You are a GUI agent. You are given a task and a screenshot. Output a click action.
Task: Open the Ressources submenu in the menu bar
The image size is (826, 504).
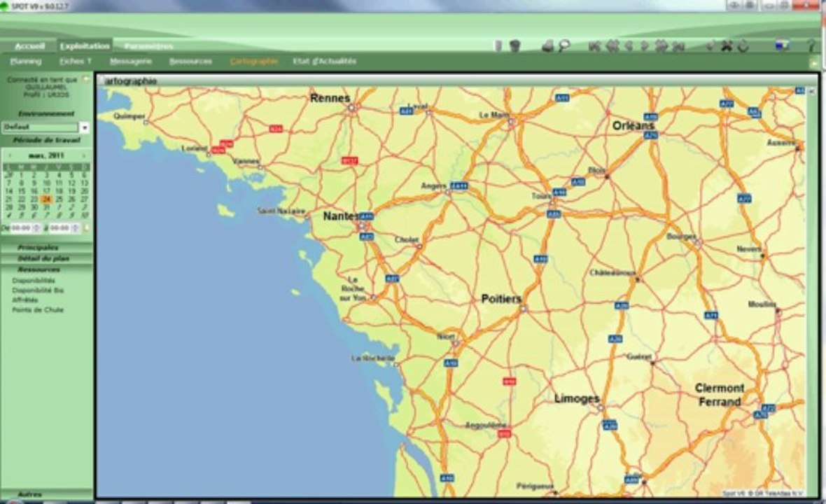tap(190, 62)
